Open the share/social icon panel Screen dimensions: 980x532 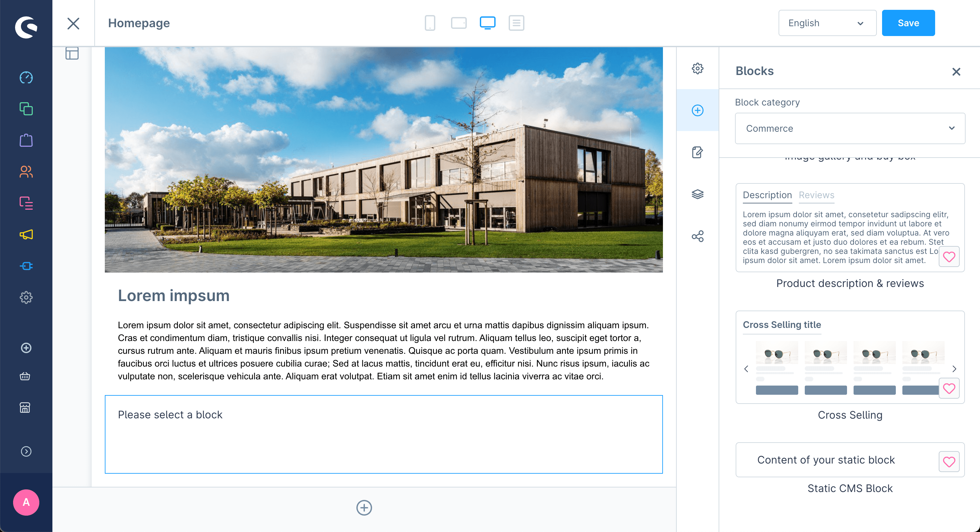[697, 236]
